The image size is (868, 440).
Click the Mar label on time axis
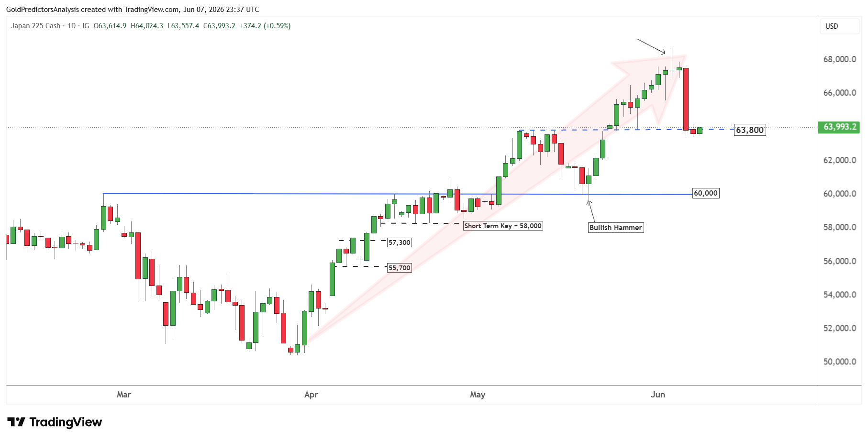124,395
